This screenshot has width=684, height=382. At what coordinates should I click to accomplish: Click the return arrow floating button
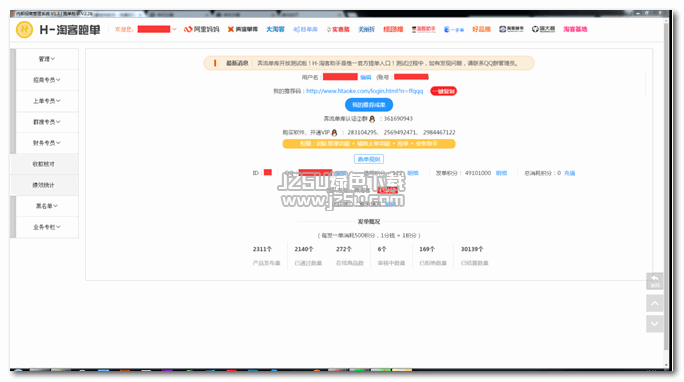655,281
